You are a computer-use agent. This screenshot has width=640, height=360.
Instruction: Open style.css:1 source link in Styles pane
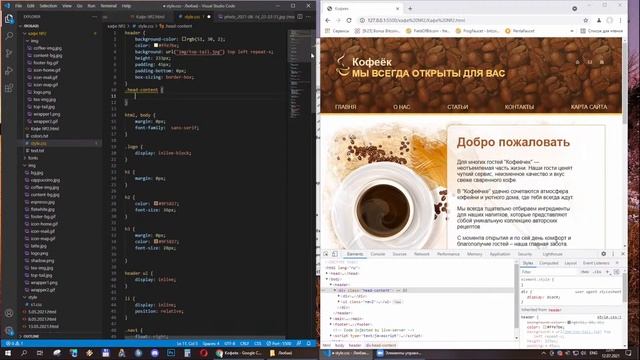(609, 317)
